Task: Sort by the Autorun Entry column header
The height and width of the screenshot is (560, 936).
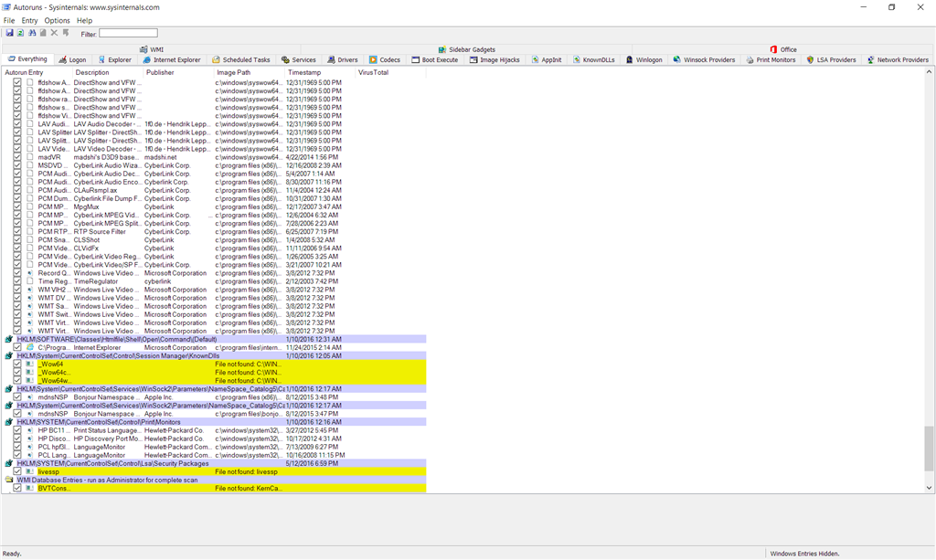Action: [x=37, y=72]
